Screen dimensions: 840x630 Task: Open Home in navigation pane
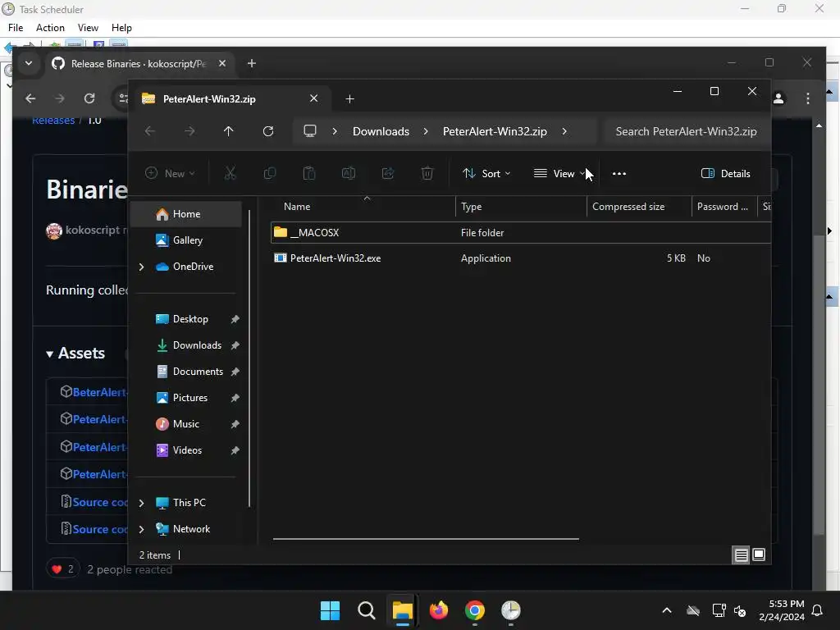coord(186,214)
